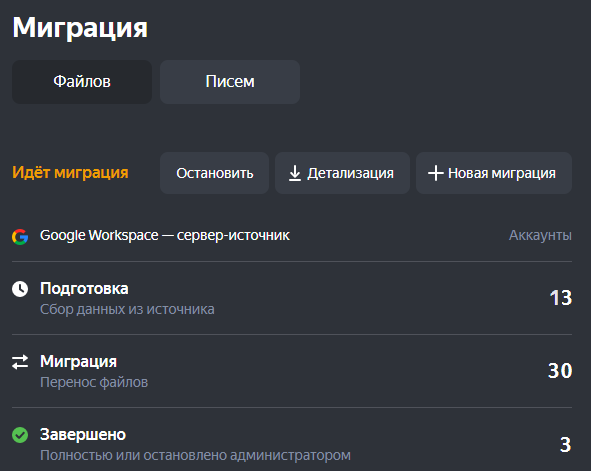Click the count 13 for Подготовка
The height and width of the screenshot is (471, 591).
point(561,298)
